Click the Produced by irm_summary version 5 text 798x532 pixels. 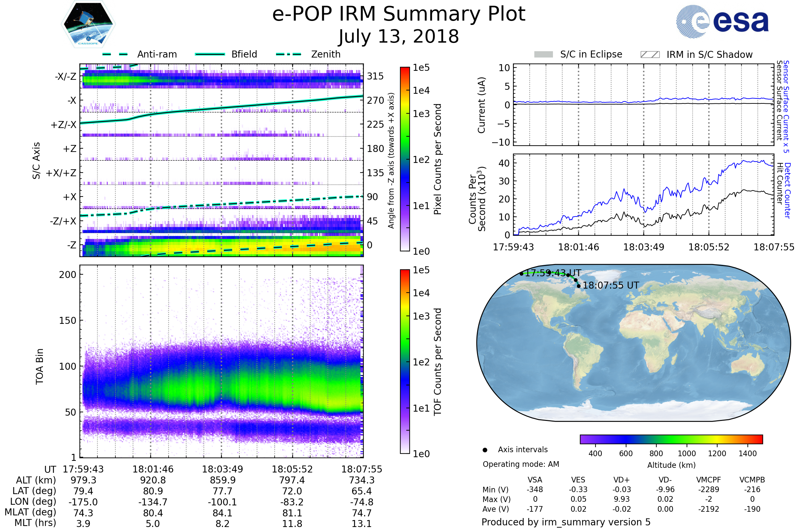coord(566,522)
